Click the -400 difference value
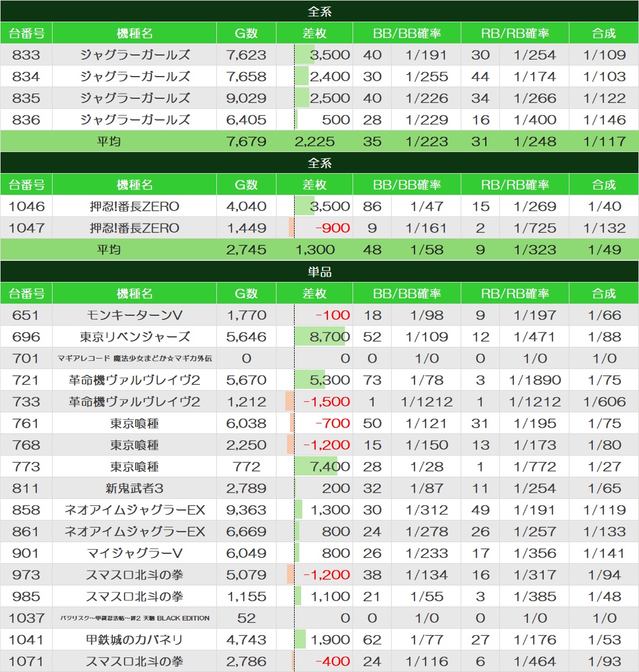This screenshot has height=672, width=639. coord(333,661)
